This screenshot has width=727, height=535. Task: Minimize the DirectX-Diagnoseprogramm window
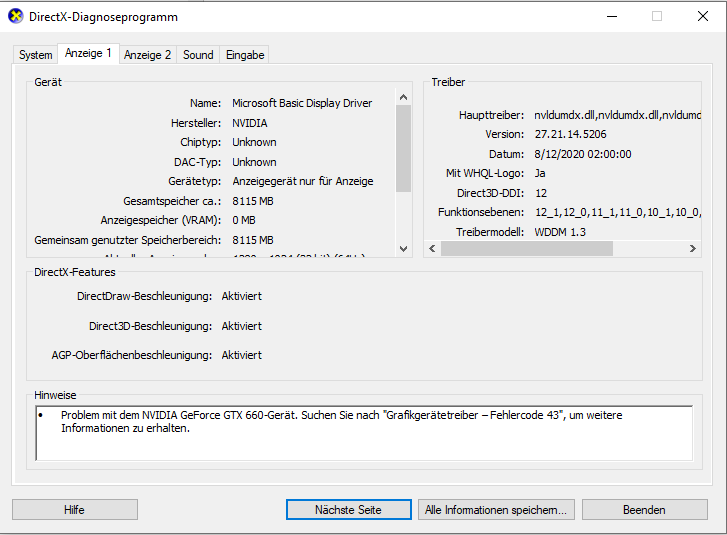(612, 16)
